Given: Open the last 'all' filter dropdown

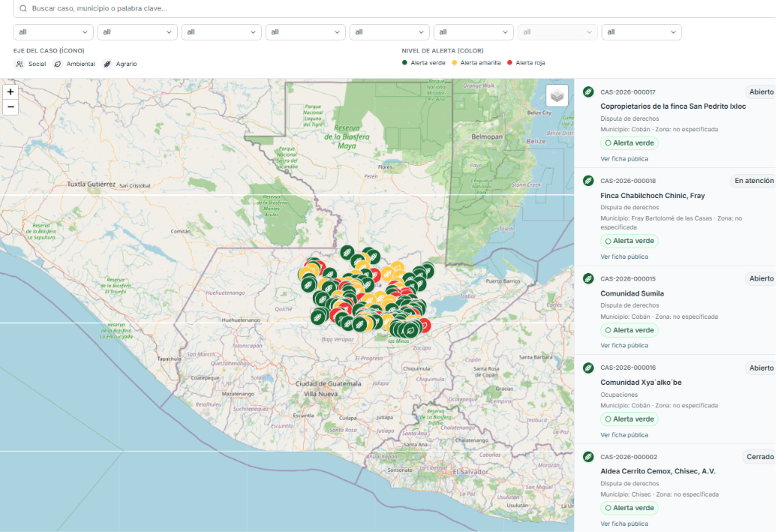Looking at the screenshot, I should (x=642, y=32).
